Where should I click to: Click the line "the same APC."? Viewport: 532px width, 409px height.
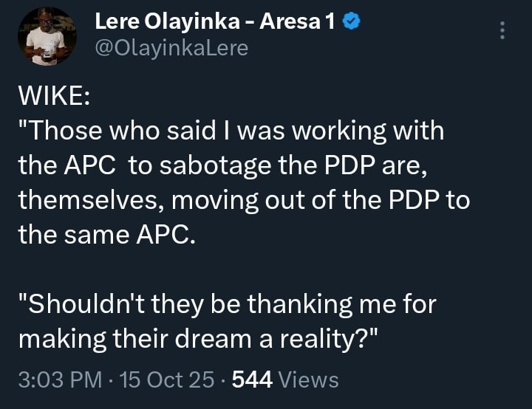[x=108, y=234]
